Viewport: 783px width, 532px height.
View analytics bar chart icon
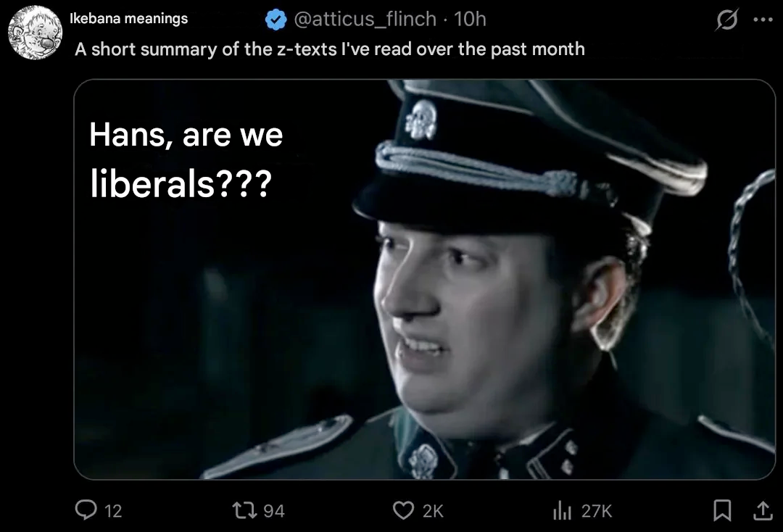tap(562, 510)
